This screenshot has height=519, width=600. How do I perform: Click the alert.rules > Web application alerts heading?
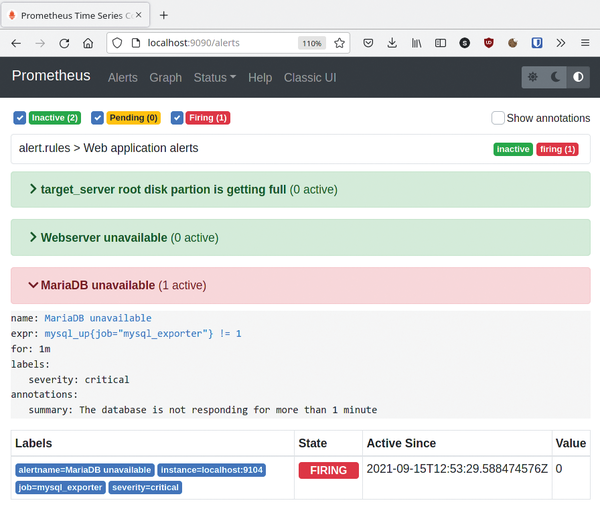tap(109, 148)
